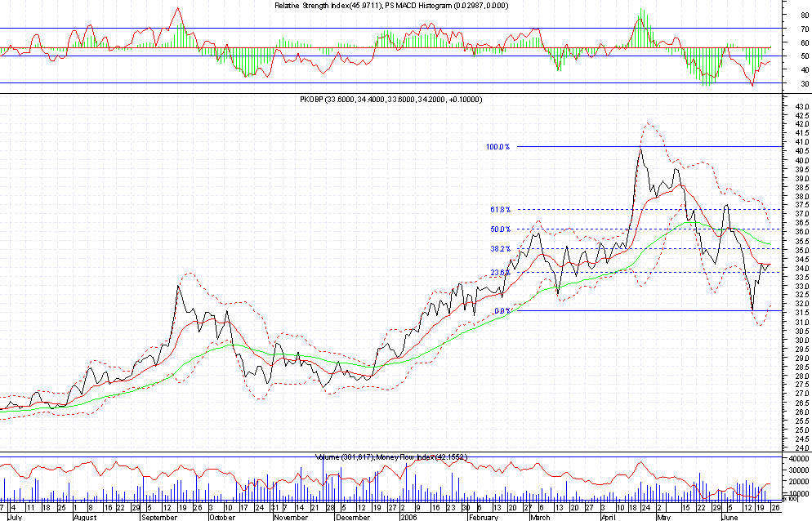812x521 pixels.
Task: Click the price peak at the 100.0% line
Action: click(x=640, y=149)
